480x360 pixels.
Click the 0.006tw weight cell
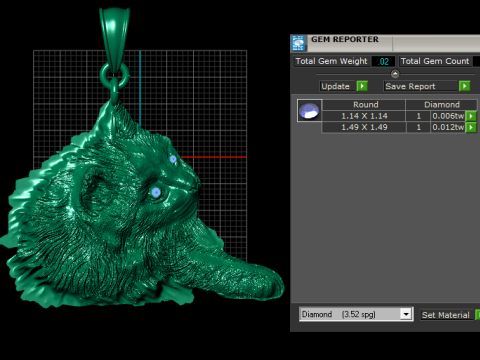[x=448, y=116]
